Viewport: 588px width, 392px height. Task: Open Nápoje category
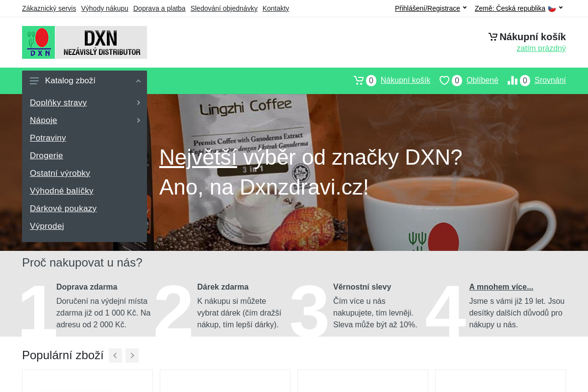44,120
